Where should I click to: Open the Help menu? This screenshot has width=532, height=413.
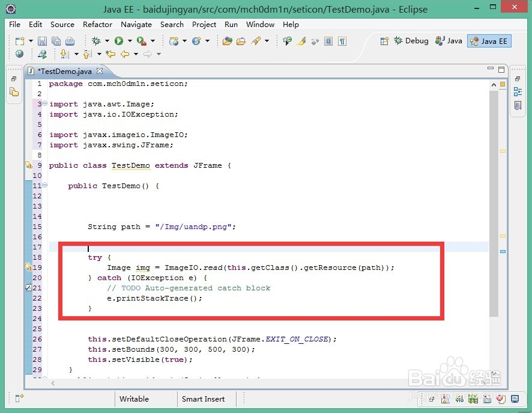pyautogui.click(x=291, y=25)
